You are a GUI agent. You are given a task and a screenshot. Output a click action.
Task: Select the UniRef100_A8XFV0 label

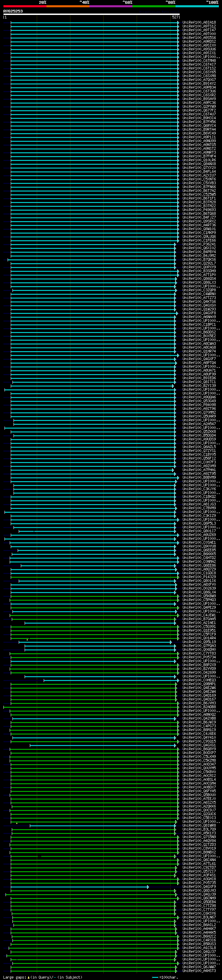click(x=199, y=584)
